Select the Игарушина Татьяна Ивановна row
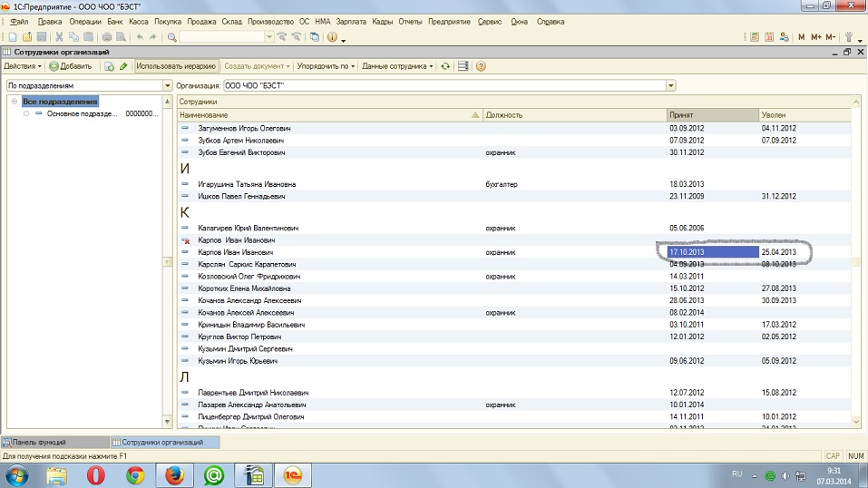Image resolution: width=868 pixels, height=488 pixels. 247,184
